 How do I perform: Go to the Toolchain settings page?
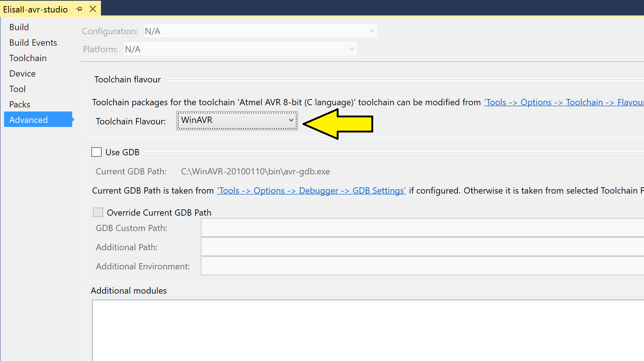coord(28,58)
